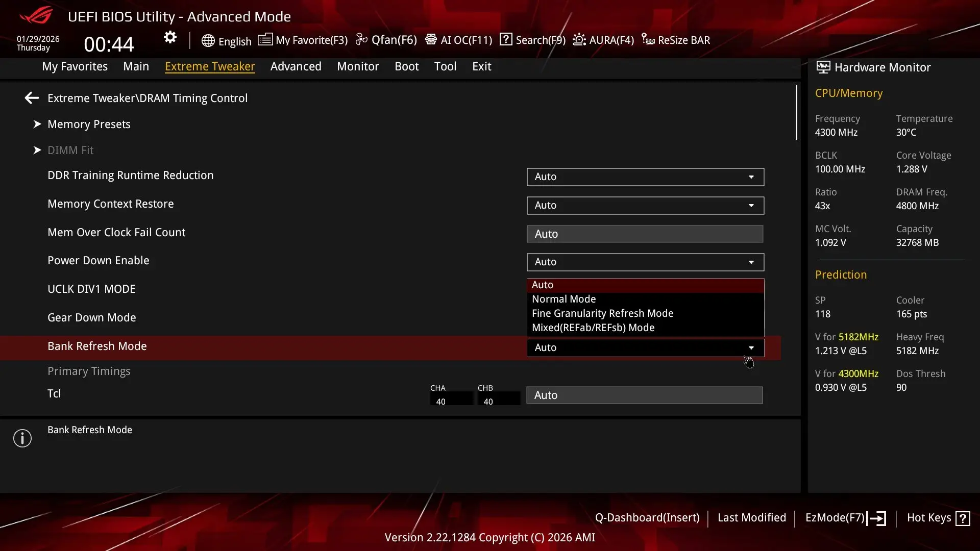Go back using the left arrow icon
980x551 pixels.
tap(32, 98)
